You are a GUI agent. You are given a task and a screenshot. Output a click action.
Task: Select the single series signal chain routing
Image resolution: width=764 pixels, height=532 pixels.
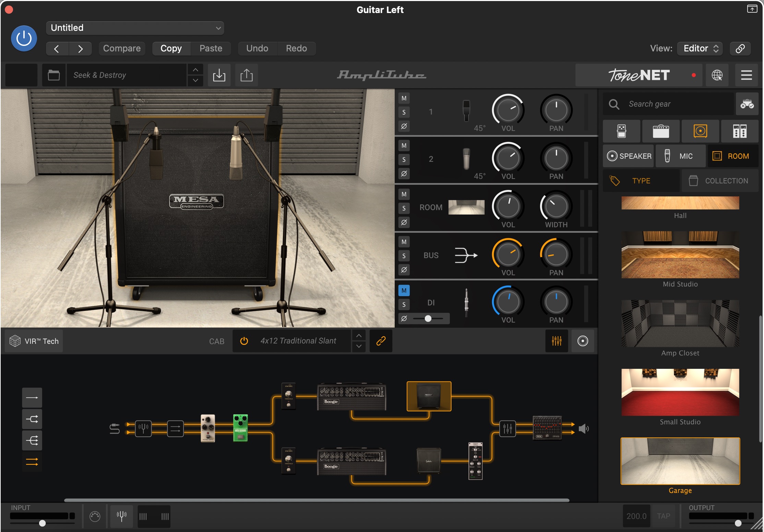click(32, 398)
